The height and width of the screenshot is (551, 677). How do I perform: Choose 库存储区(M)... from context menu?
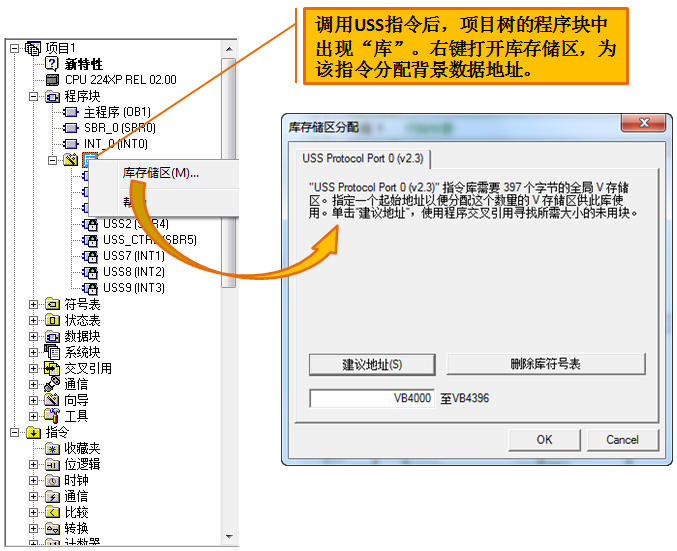click(160, 173)
